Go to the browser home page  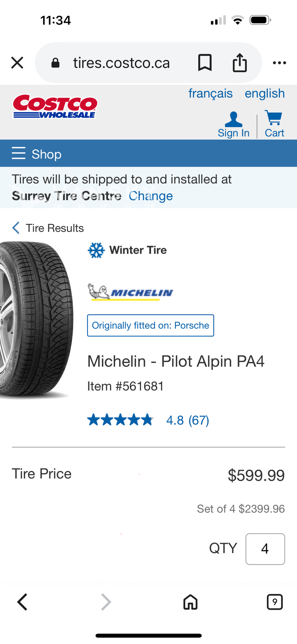190,602
